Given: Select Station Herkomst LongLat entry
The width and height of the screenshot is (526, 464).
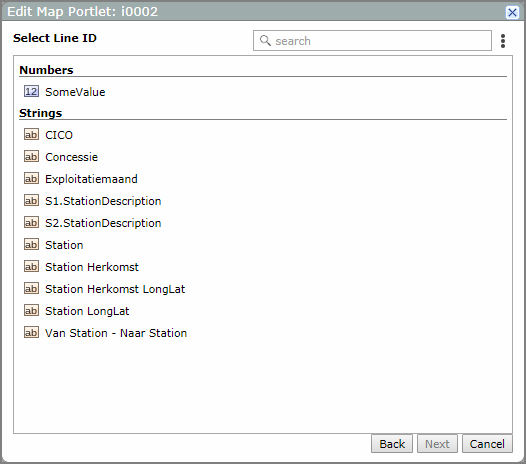Looking at the screenshot, I should click(115, 289).
